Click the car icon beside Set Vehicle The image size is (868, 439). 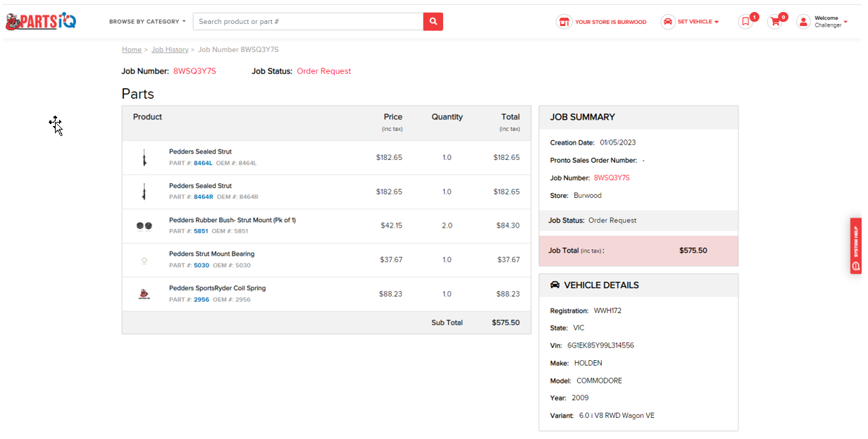click(668, 22)
